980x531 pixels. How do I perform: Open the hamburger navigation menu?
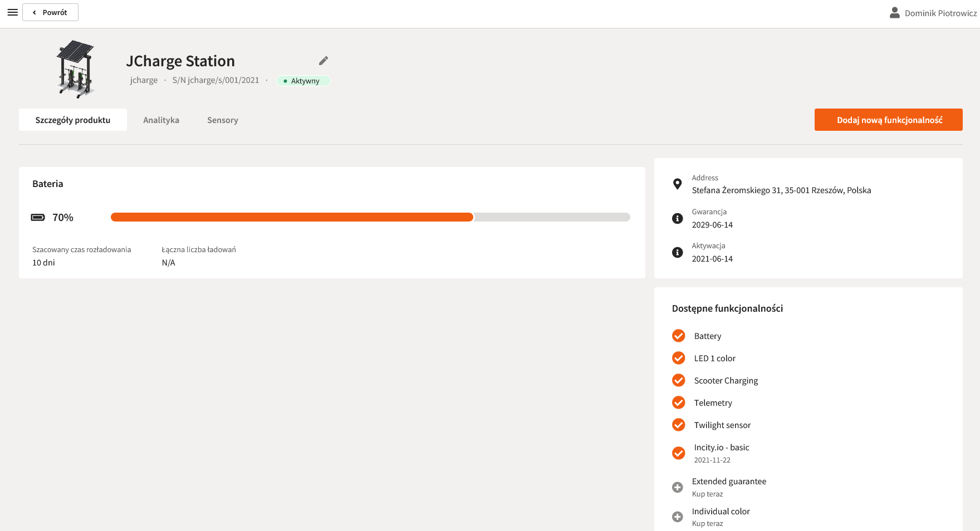pos(12,12)
